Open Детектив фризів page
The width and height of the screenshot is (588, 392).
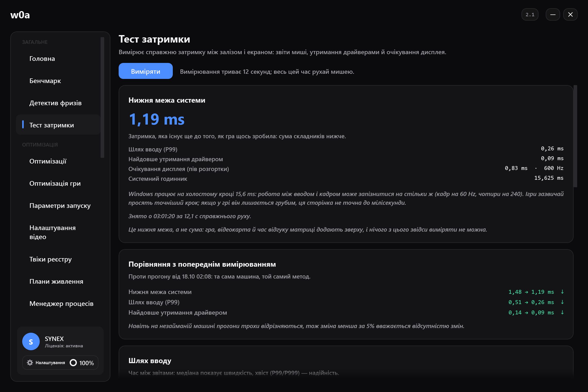[58, 103]
